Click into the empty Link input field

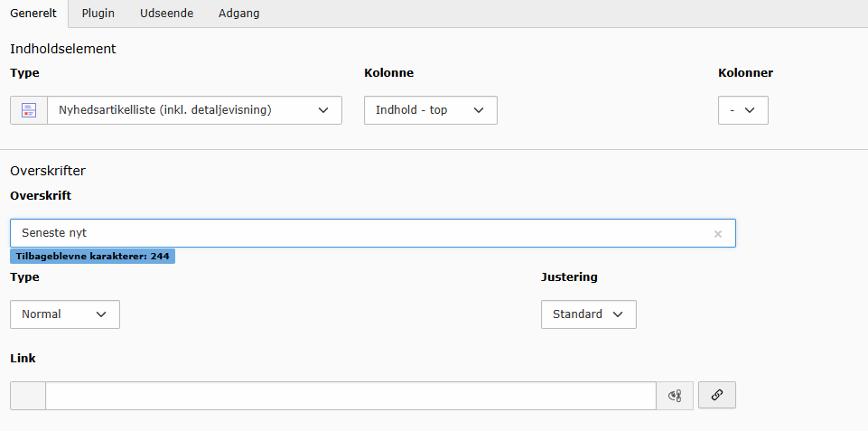[x=350, y=396]
